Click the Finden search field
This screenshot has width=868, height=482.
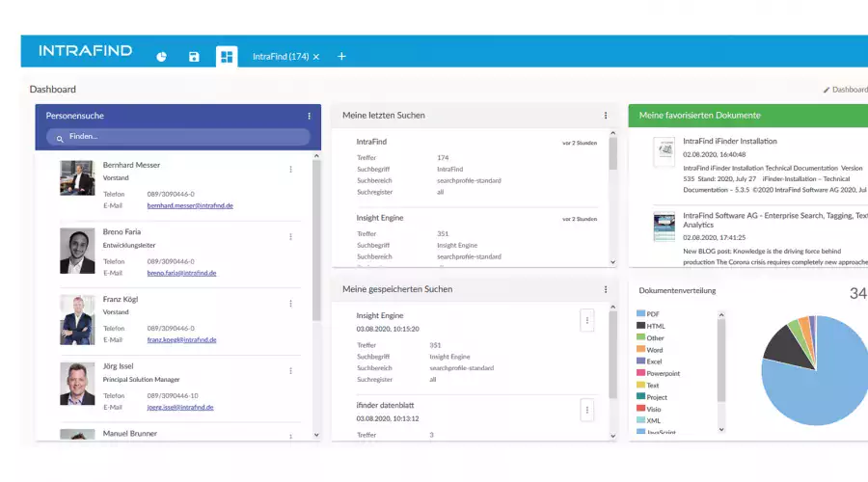pos(177,137)
